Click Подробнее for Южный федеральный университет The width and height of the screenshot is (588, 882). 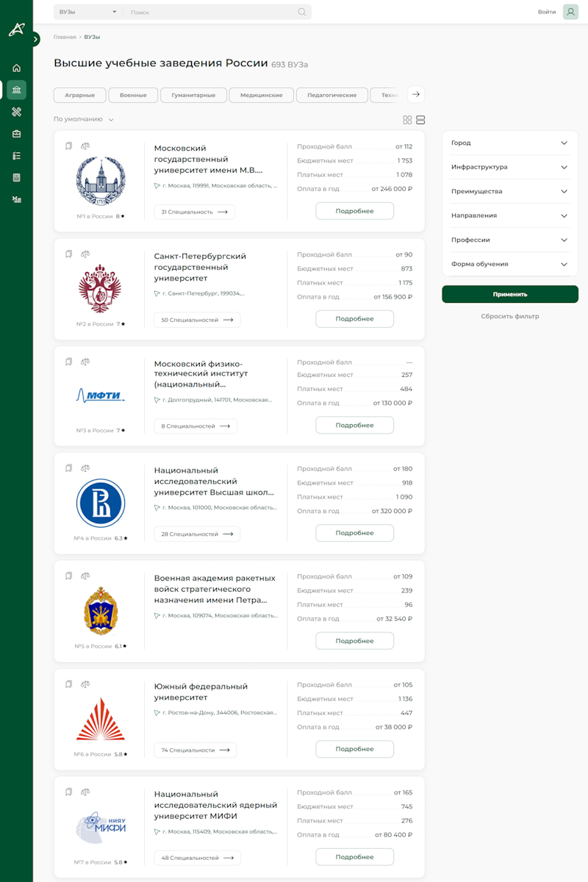[x=355, y=749]
